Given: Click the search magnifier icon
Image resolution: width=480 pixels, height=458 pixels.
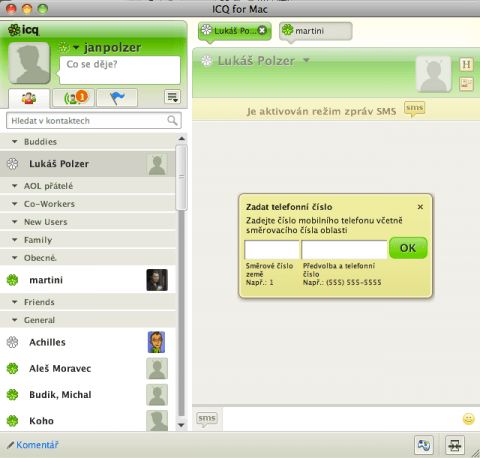Looking at the screenshot, I should coord(172,120).
